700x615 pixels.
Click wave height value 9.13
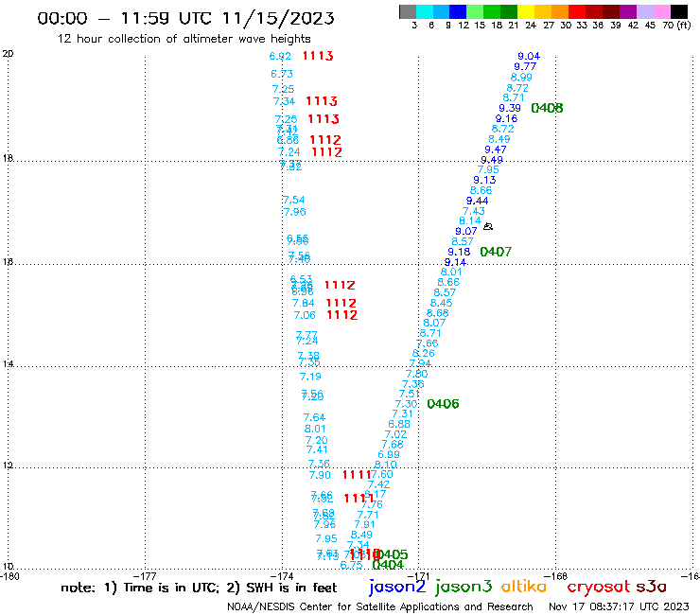pos(484,180)
